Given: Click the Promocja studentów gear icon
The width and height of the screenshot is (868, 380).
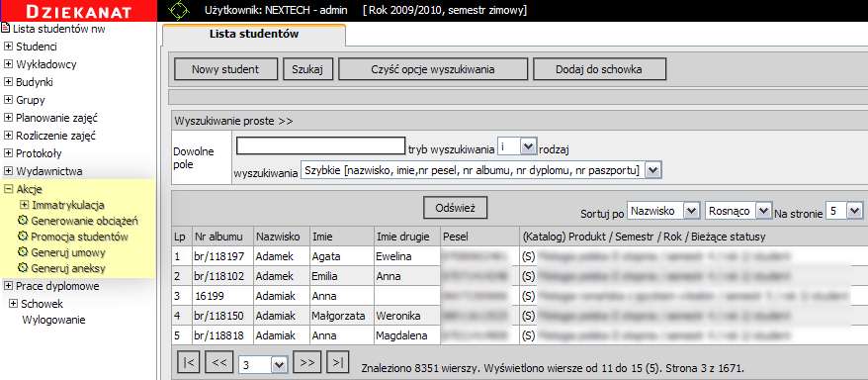Looking at the screenshot, I should 23,237.
